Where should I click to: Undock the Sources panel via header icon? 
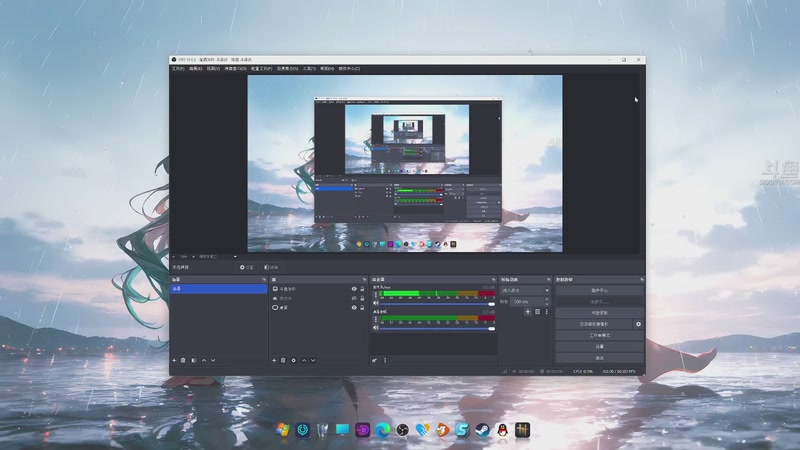point(364,280)
